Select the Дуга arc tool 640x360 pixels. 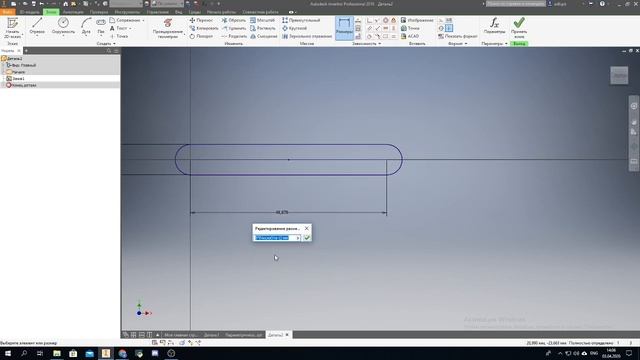coord(86,26)
